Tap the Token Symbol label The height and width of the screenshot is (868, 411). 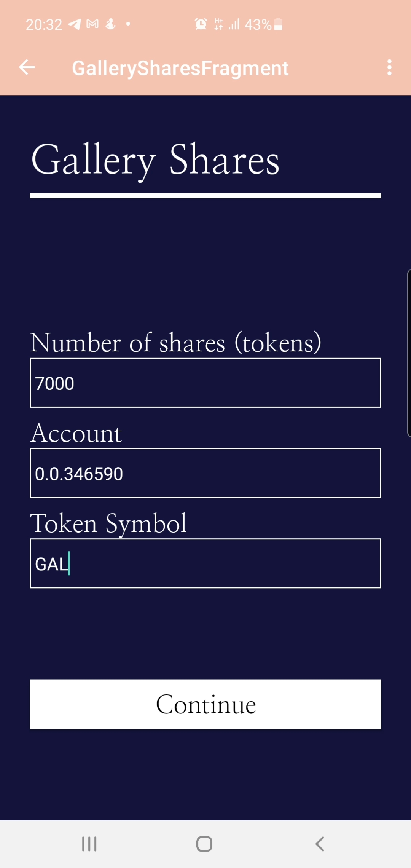pos(108,523)
